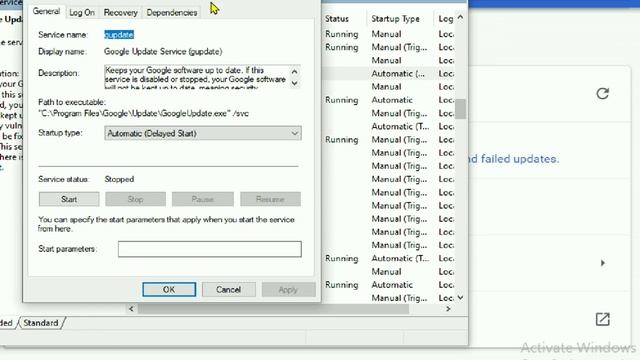The width and height of the screenshot is (640, 360).
Task: Click horizontal scrollbar right arrow
Action: [448, 309]
